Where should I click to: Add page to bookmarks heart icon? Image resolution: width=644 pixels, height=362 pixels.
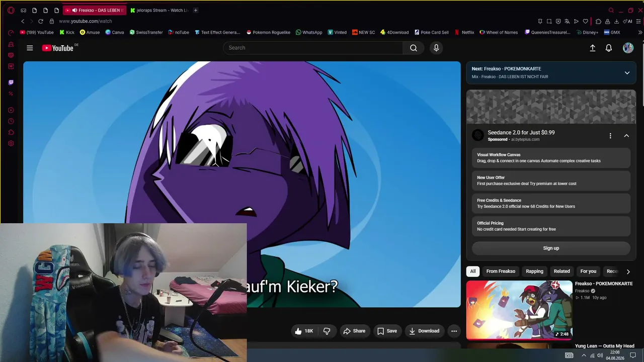(x=586, y=21)
